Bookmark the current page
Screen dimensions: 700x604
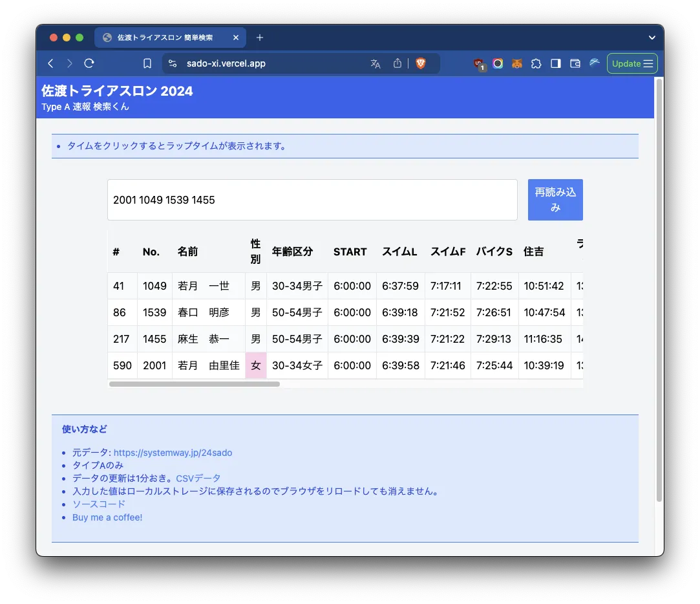147,63
